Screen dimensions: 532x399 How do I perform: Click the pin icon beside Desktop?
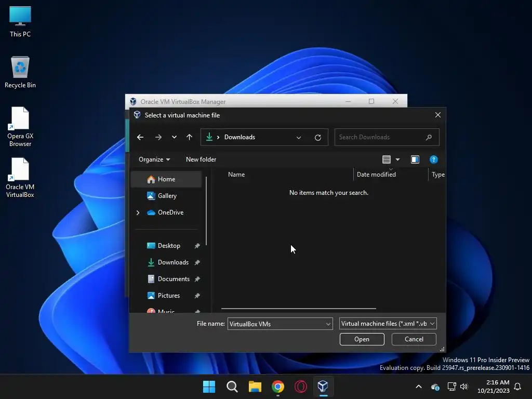pyautogui.click(x=197, y=246)
